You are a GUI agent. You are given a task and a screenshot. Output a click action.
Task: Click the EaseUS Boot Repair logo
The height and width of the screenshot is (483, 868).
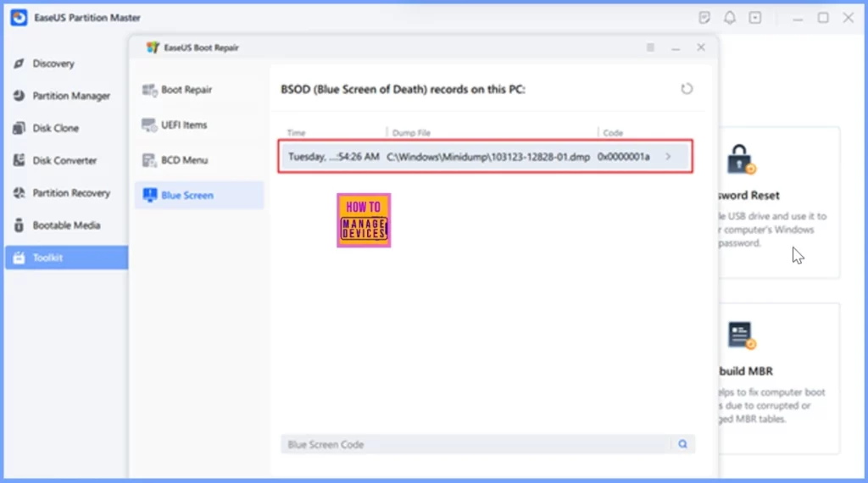[153, 47]
